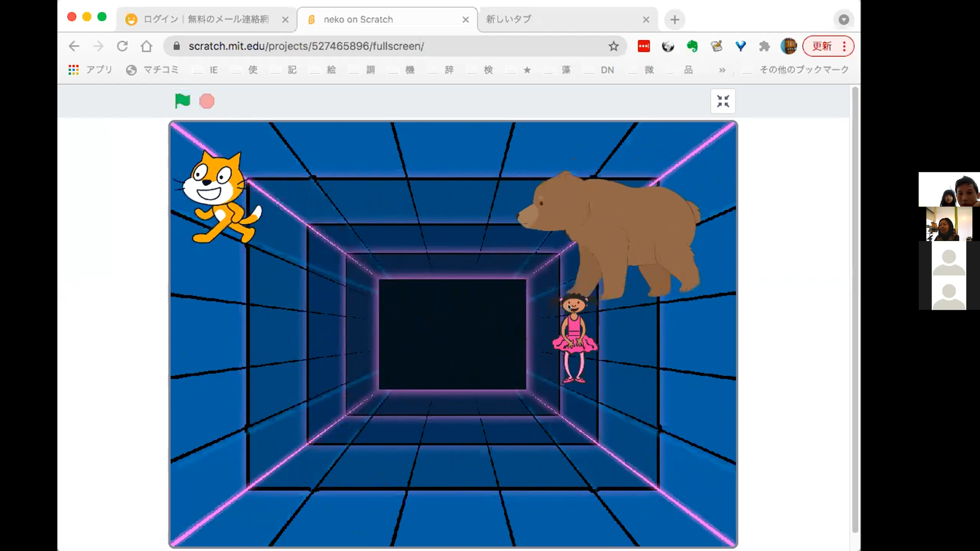Open the 品 bookmark folder
980x551 pixels.
coord(680,70)
